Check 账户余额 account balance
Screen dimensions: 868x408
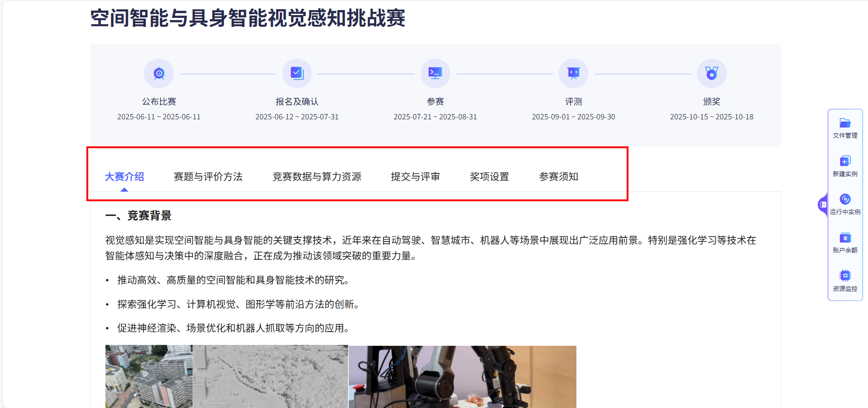click(x=845, y=243)
